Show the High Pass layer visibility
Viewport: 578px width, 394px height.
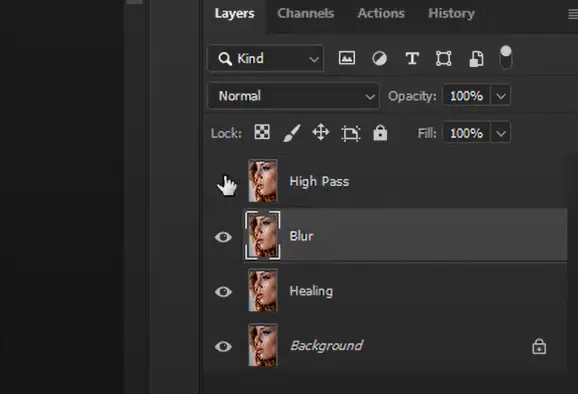pyautogui.click(x=223, y=181)
